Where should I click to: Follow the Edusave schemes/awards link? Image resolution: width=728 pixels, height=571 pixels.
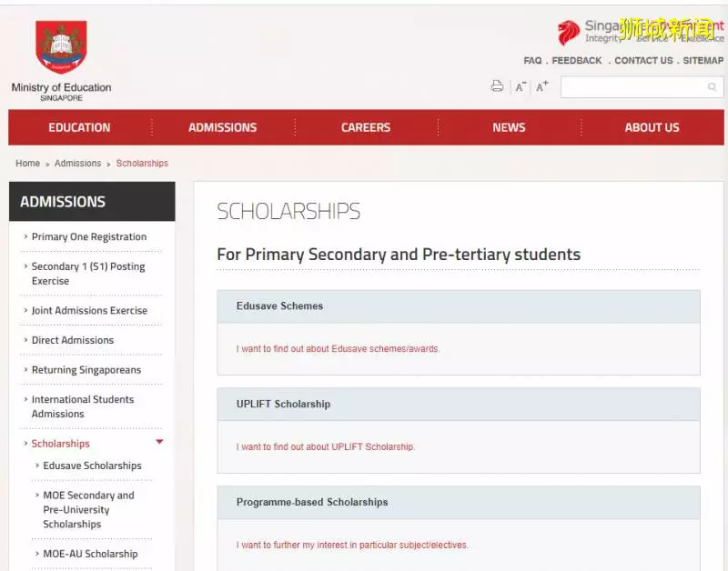click(x=338, y=348)
